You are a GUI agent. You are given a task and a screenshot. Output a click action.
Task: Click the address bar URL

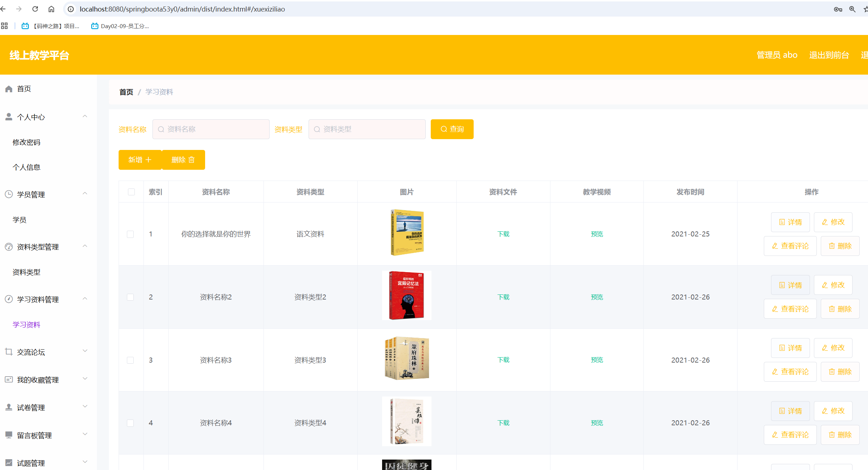(182, 9)
